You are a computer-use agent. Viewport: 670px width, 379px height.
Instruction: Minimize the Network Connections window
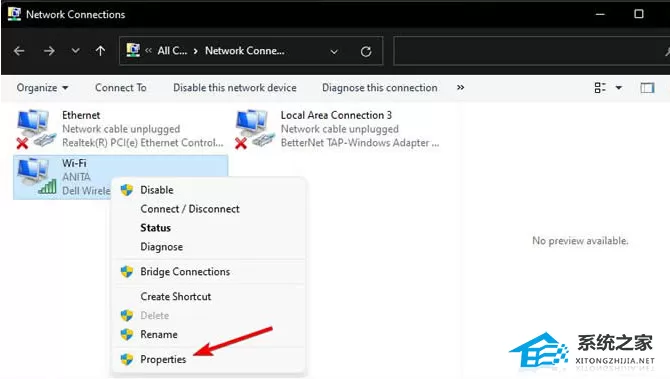pos(600,14)
